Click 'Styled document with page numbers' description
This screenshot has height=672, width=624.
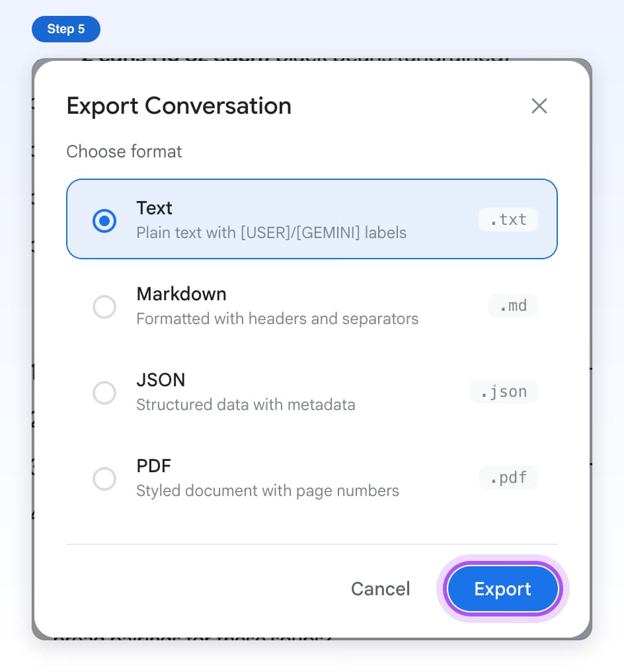click(x=268, y=491)
